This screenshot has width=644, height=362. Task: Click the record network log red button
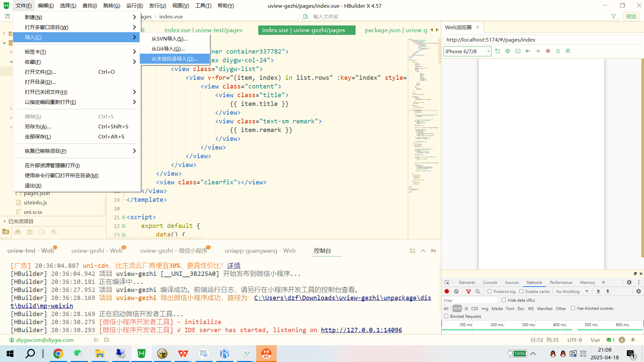click(447, 291)
